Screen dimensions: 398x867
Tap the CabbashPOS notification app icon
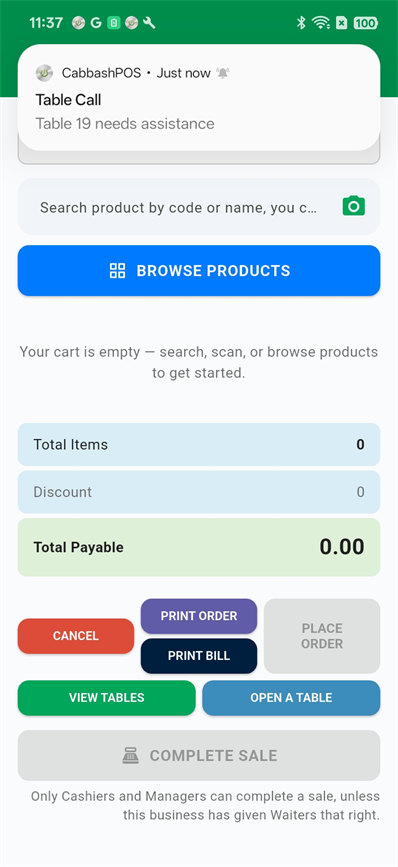point(44,72)
